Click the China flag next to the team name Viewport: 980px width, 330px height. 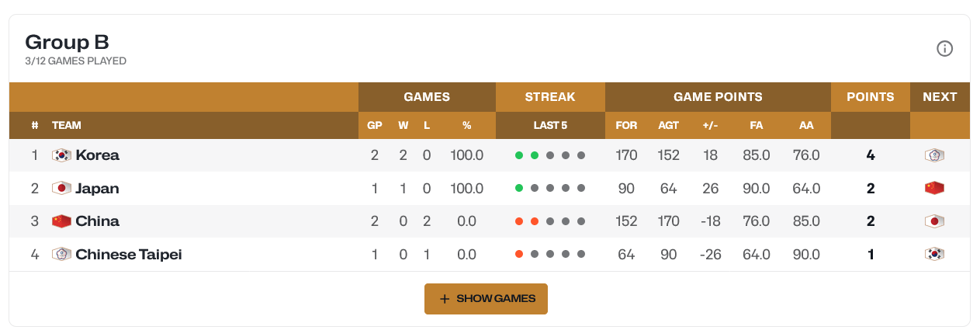(x=61, y=221)
